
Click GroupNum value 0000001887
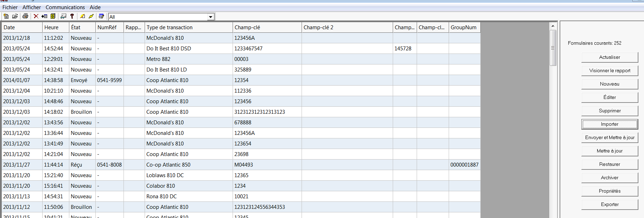tap(465, 165)
